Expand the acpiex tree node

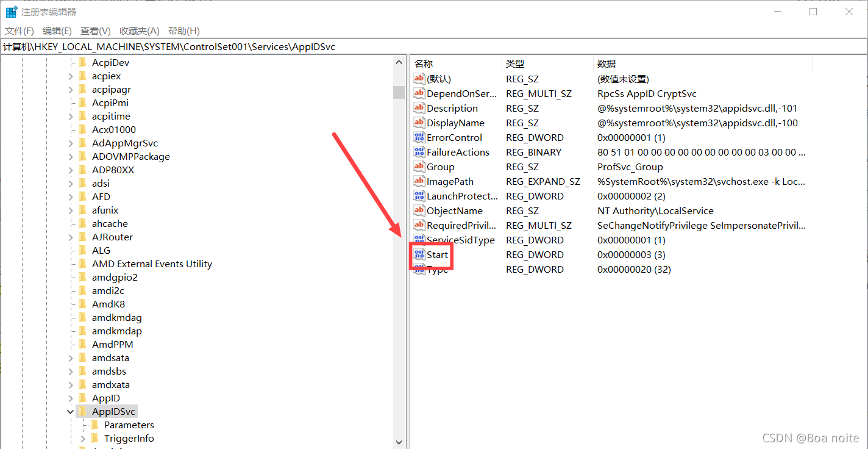click(71, 76)
